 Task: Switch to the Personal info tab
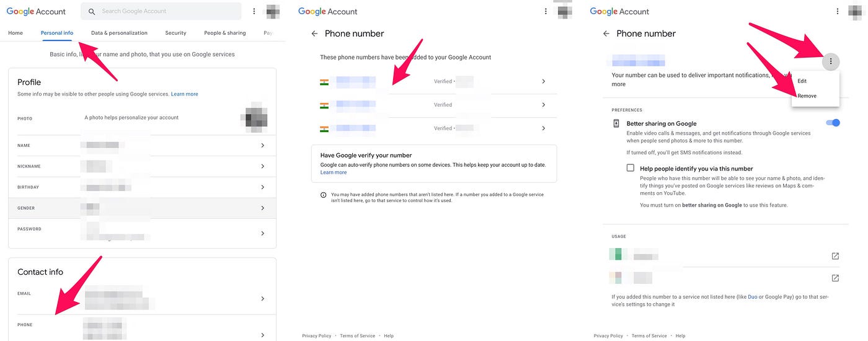coord(57,33)
